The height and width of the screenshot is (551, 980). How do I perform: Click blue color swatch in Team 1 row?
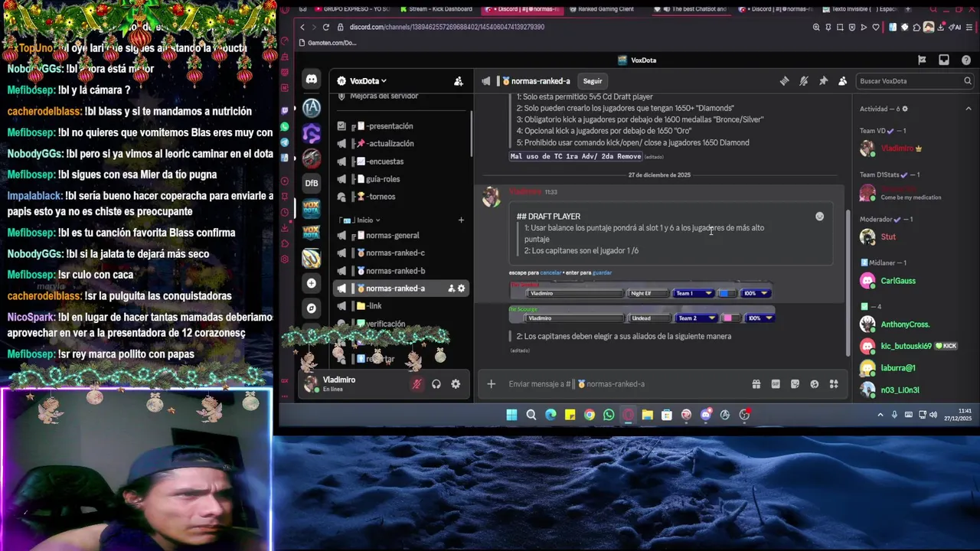[x=724, y=293]
